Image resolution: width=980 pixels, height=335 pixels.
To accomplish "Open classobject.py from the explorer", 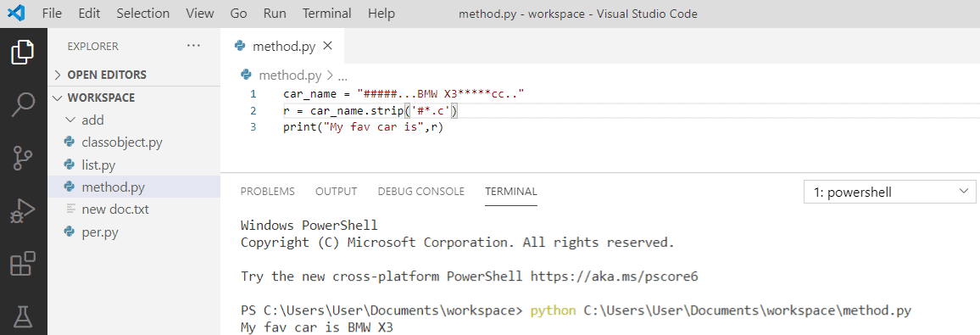I will pos(122,142).
